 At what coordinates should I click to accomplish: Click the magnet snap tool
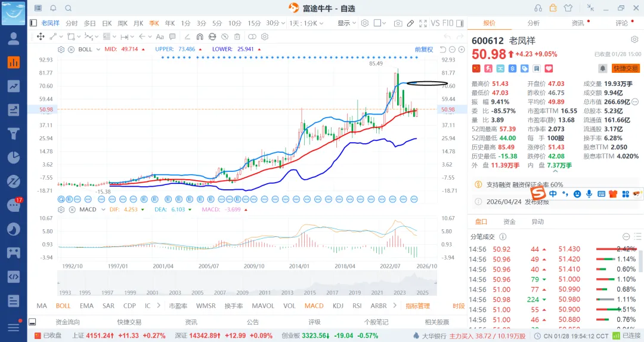tap(200, 36)
